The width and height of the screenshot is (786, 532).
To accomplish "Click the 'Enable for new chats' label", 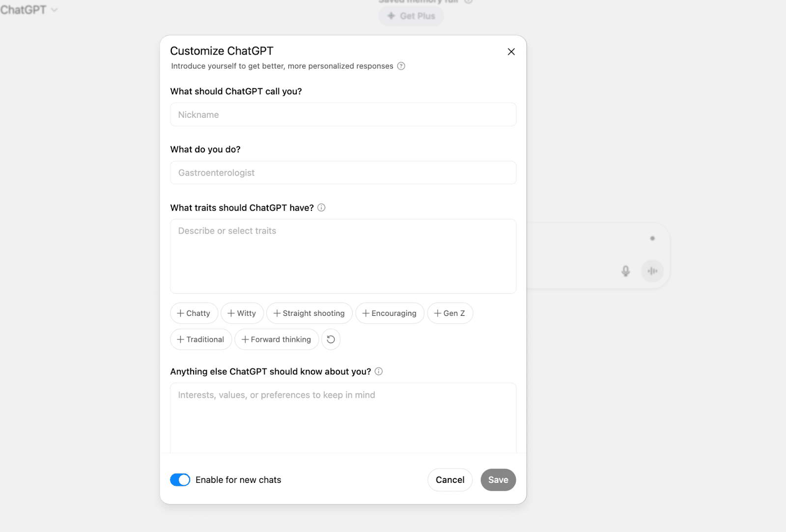I will pos(238,480).
